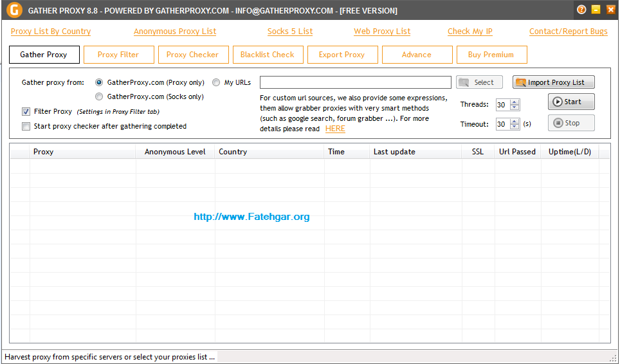Open the help question mark icon

(x=581, y=10)
